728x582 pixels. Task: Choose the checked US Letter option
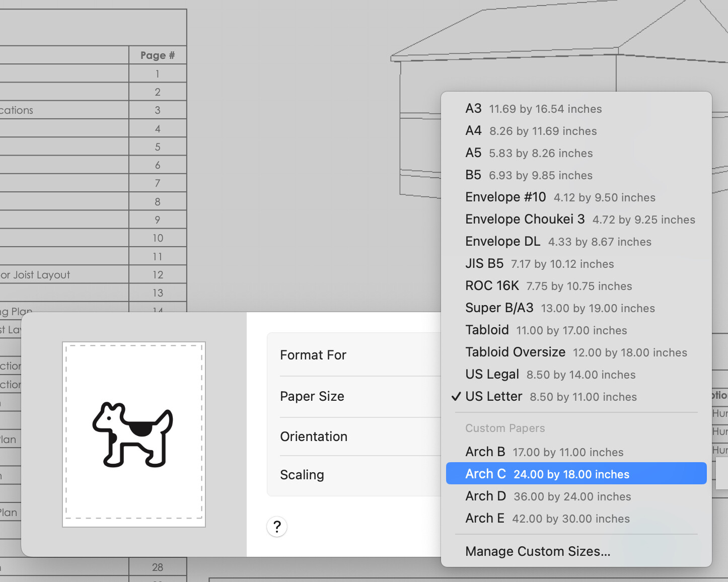[x=576, y=397]
